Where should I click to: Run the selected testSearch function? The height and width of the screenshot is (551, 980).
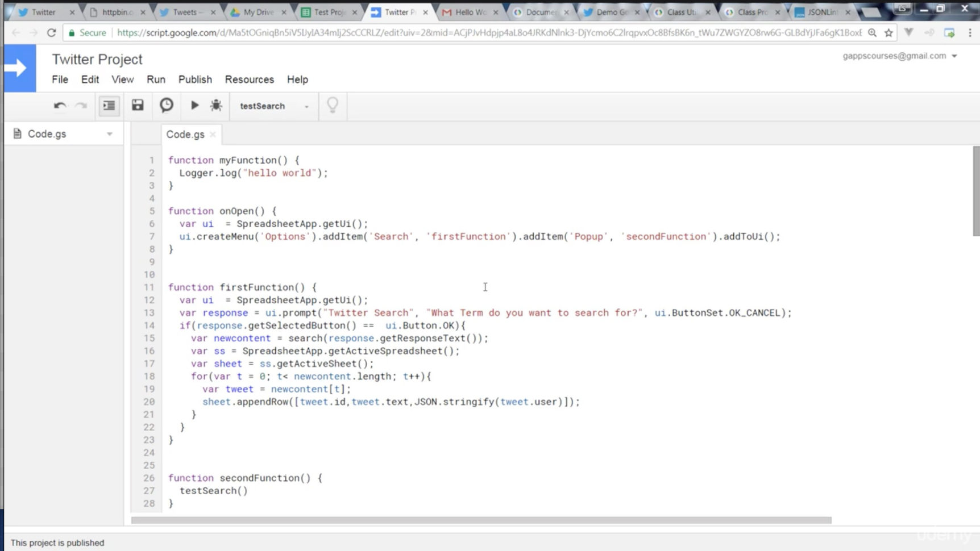[x=194, y=106]
